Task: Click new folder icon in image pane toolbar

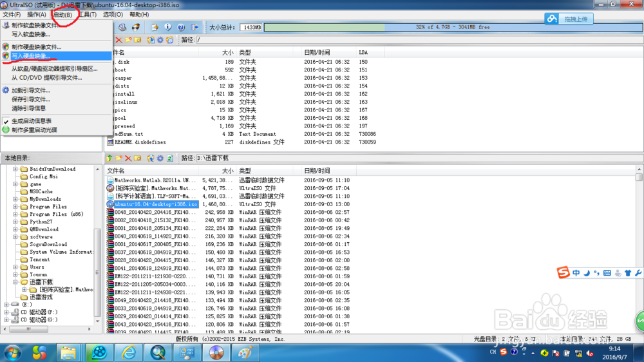Action: [128, 40]
